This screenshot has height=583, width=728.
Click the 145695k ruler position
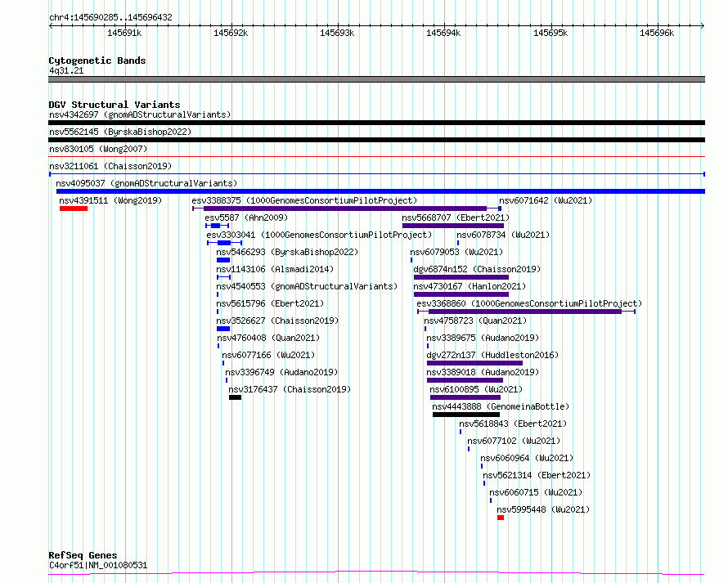tap(550, 33)
